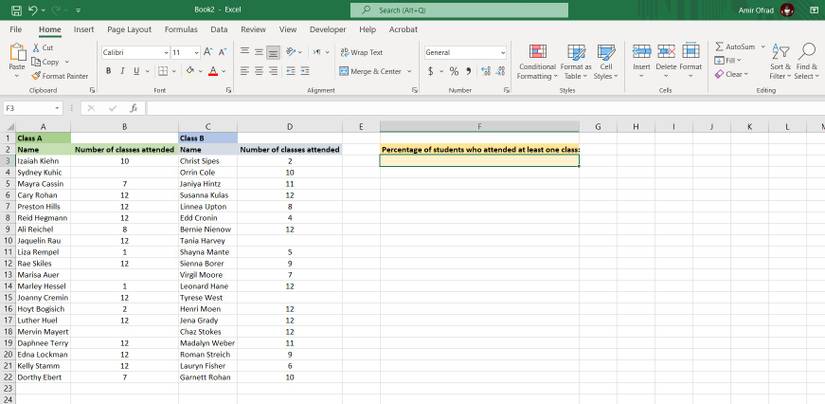Open the font name Calibri dropdown
825x404 pixels.
166,52
